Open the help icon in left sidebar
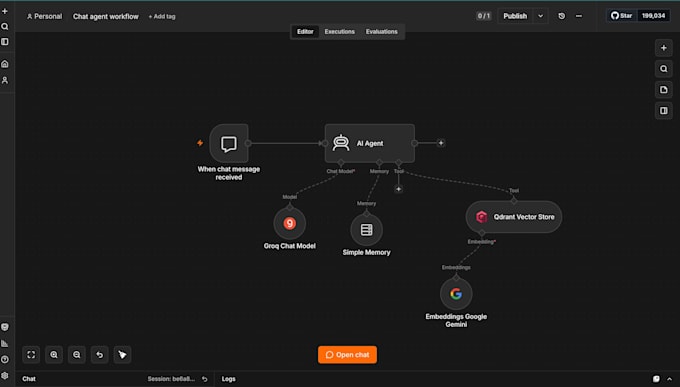This screenshot has height=387, width=680. click(5, 360)
